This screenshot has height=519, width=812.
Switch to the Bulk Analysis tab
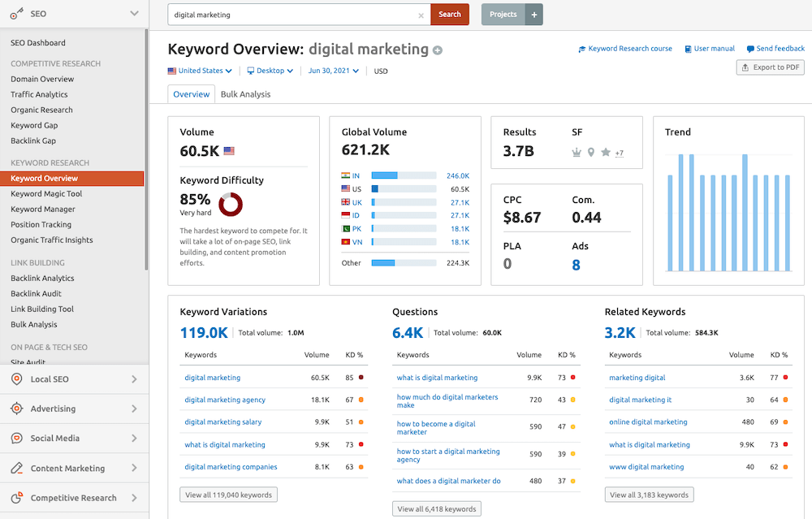[245, 94]
